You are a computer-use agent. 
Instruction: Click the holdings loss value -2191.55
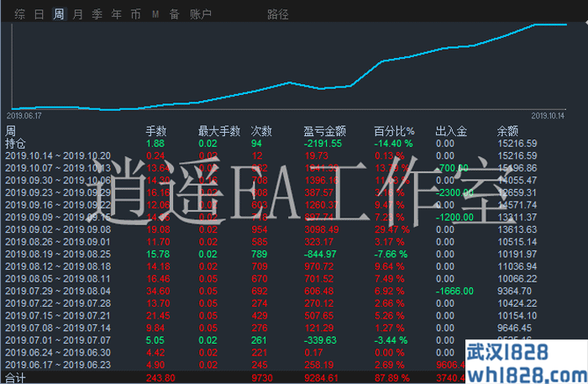[x=323, y=143]
